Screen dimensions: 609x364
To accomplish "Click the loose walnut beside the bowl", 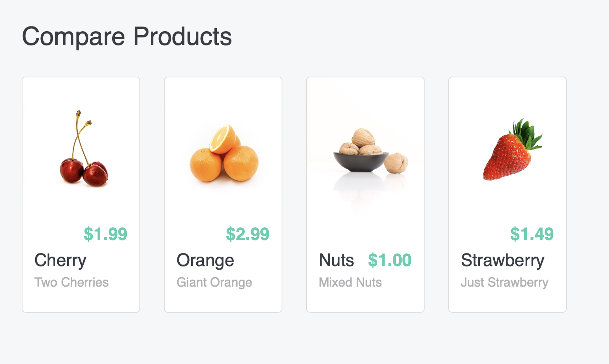I will coord(397,163).
